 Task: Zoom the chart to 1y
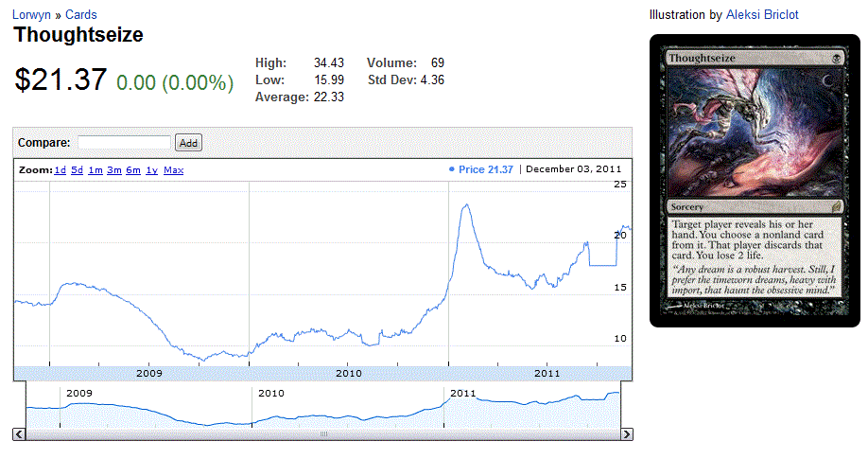[151, 170]
